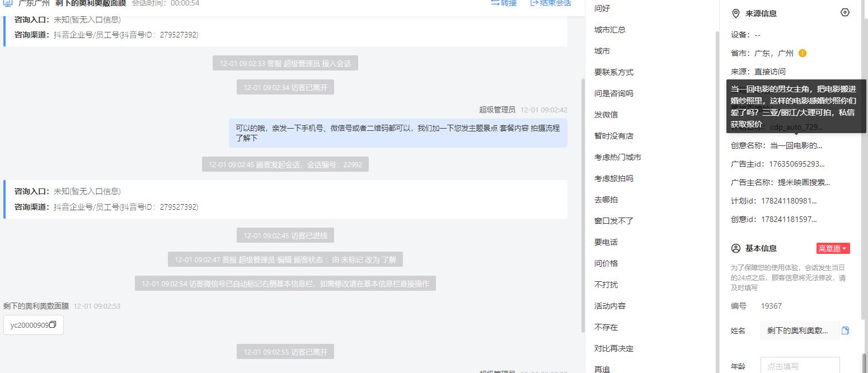Click the 广告主名称 提米映画搜索 text
This screenshot has height=373, width=868.
coord(804,182)
